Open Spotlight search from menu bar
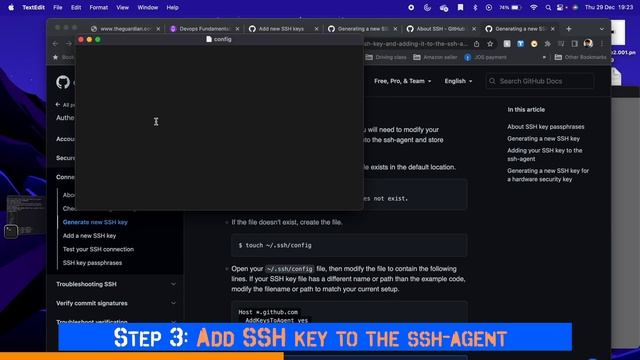Image resolution: width=640 pixels, height=360 pixels. pyautogui.click(x=548, y=7)
